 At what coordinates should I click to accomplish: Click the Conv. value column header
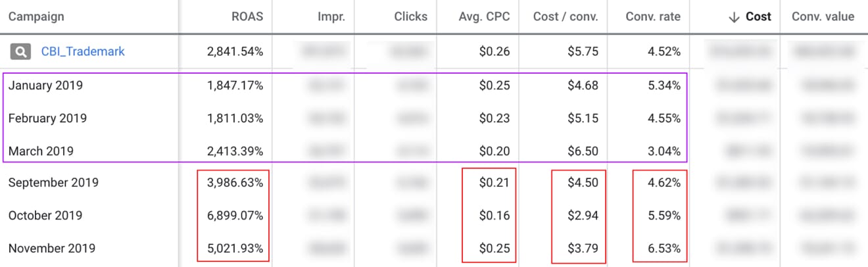tap(823, 17)
